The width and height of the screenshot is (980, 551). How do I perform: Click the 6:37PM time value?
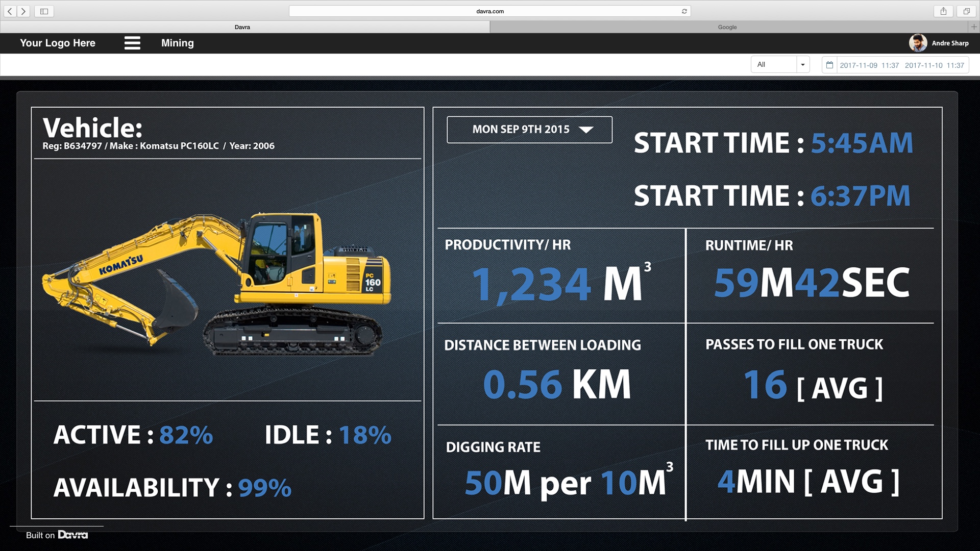click(x=860, y=196)
